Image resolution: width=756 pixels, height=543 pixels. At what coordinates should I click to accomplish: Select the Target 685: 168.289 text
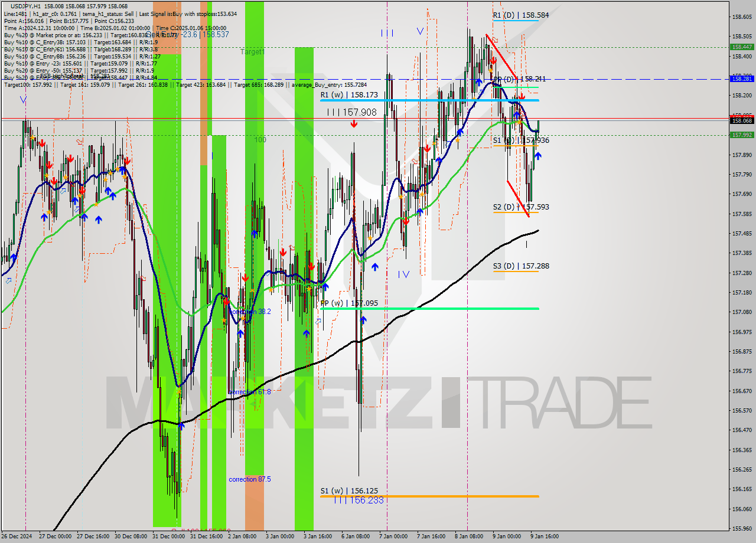(x=259, y=85)
